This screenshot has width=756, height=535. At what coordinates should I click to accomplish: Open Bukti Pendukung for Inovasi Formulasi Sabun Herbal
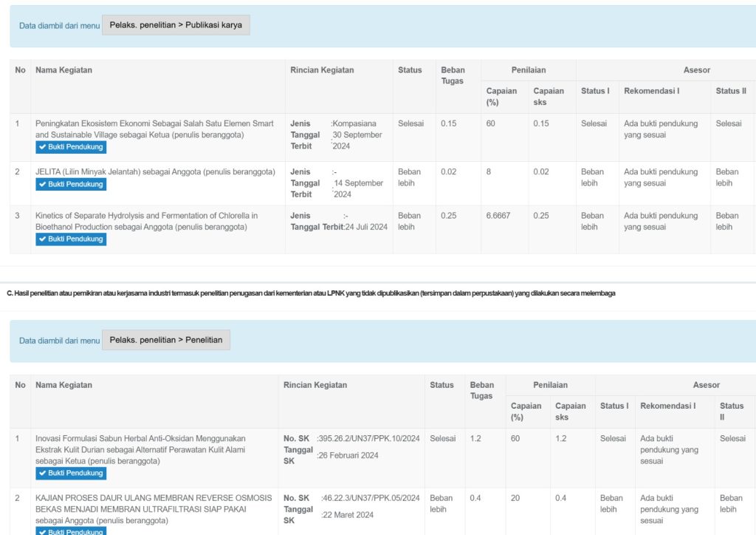pos(71,473)
